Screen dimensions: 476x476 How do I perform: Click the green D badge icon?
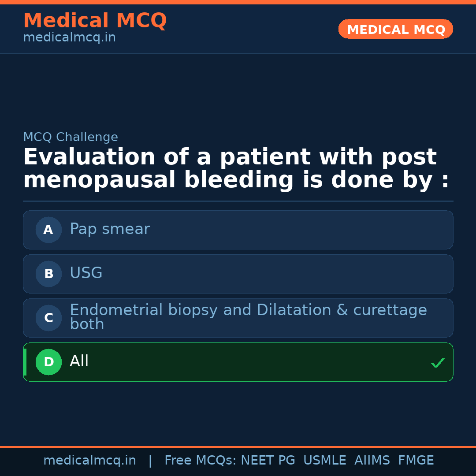(x=48, y=362)
